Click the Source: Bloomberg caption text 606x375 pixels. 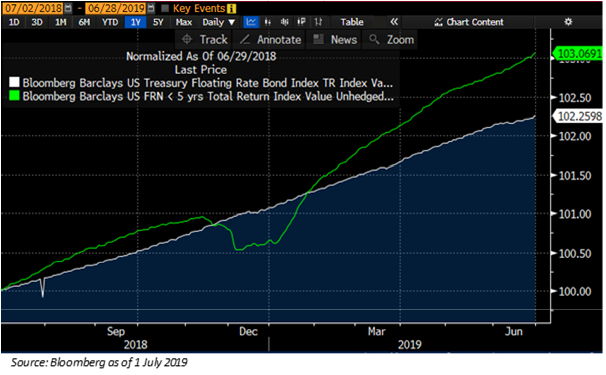pos(99,362)
